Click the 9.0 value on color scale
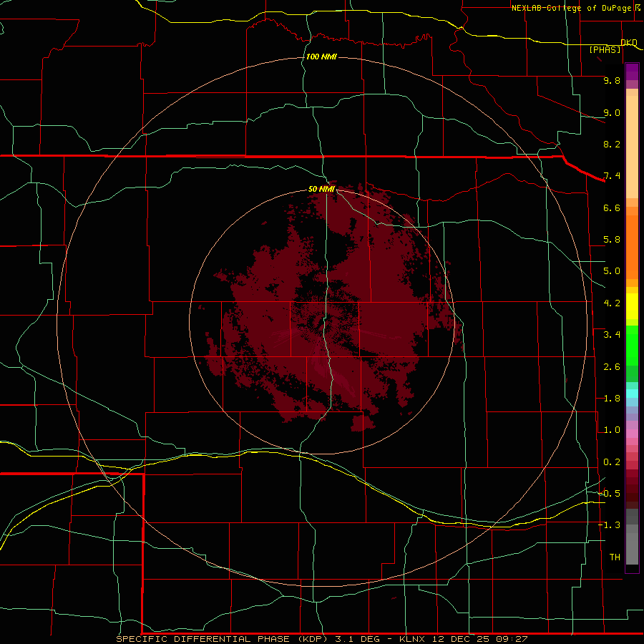Screen dimensions: 644x644 (x=612, y=113)
